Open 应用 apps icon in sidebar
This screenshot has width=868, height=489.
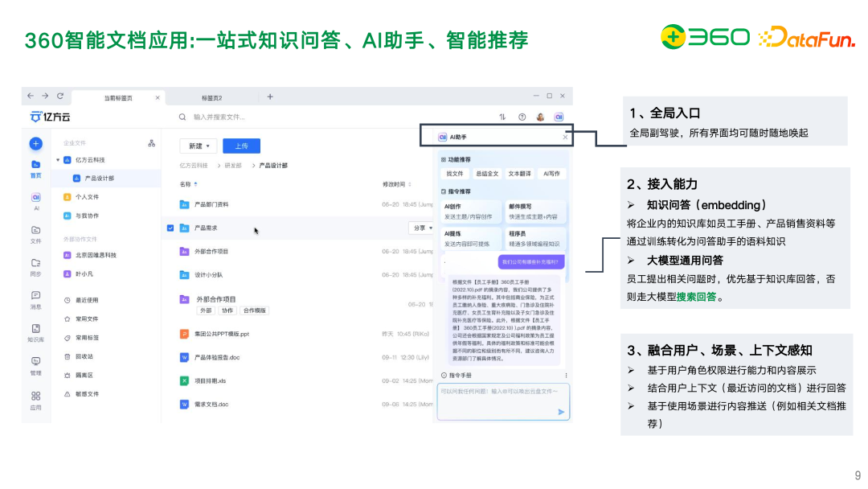(x=36, y=397)
